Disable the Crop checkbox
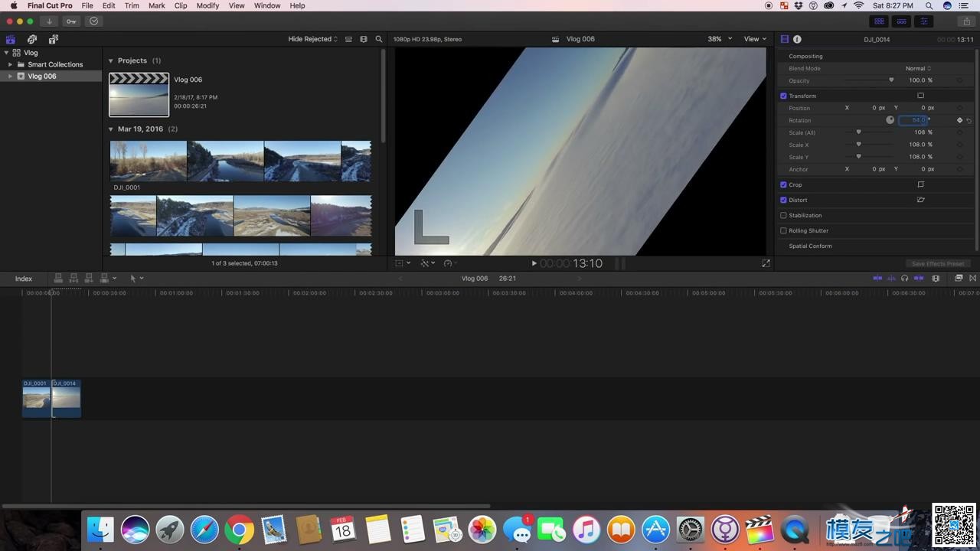Screen dimensions: 980x551 [783, 184]
